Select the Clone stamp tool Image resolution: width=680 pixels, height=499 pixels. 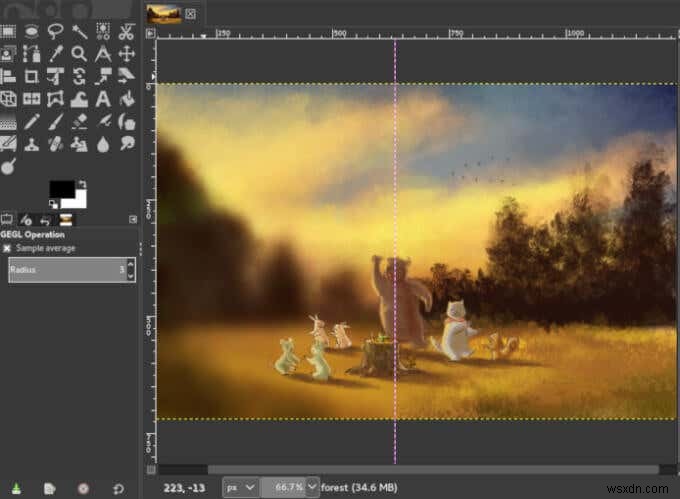point(31,144)
